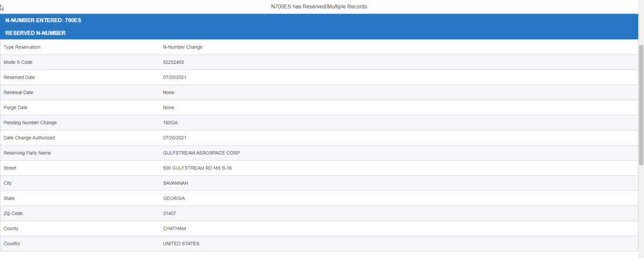Click the Renewal Date value None

click(x=169, y=92)
